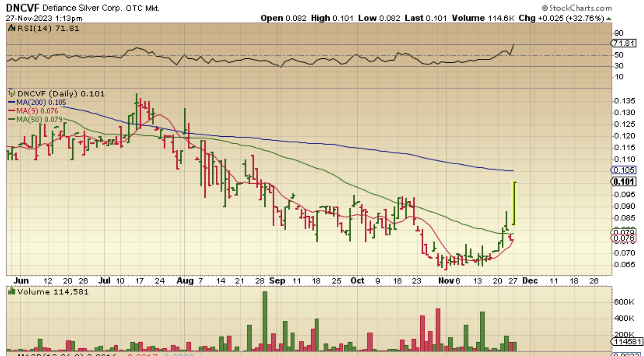Click the 0.120 price axis label
This screenshot has width=644, height=356.
click(625, 136)
